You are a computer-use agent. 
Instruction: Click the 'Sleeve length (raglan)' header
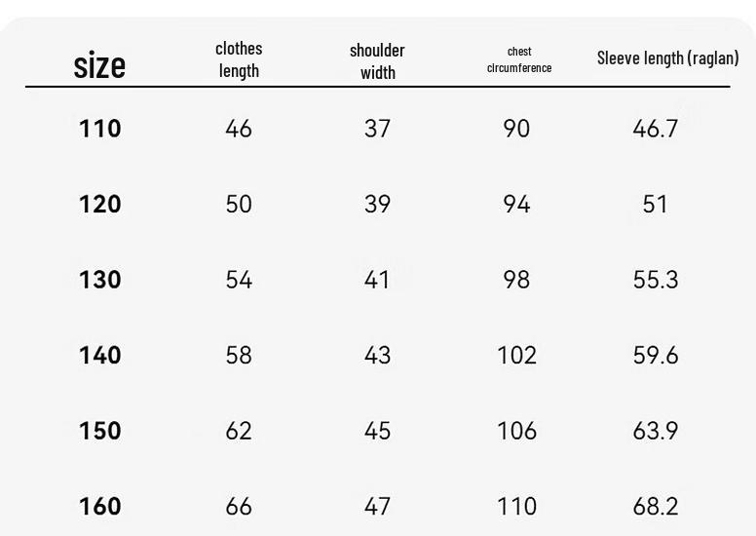(667, 57)
